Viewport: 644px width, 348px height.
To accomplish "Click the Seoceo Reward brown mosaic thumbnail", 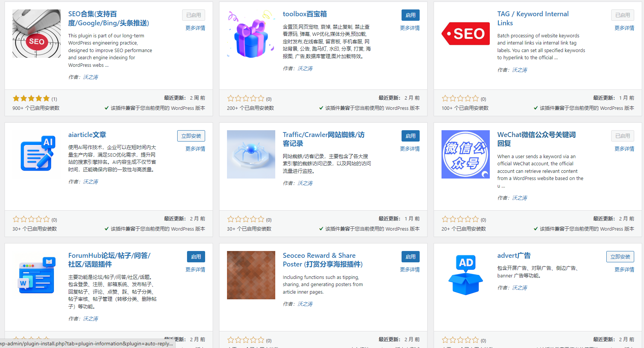I will [251, 275].
